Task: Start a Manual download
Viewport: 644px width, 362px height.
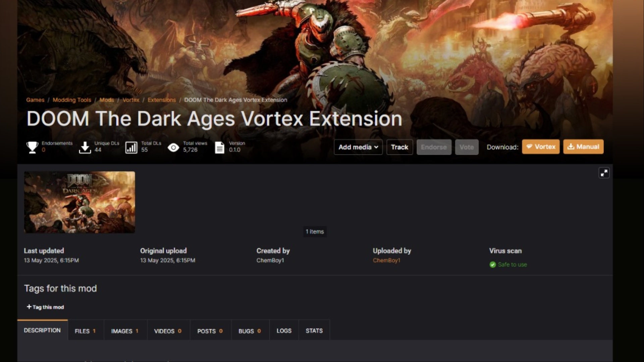Action: pos(583,147)
